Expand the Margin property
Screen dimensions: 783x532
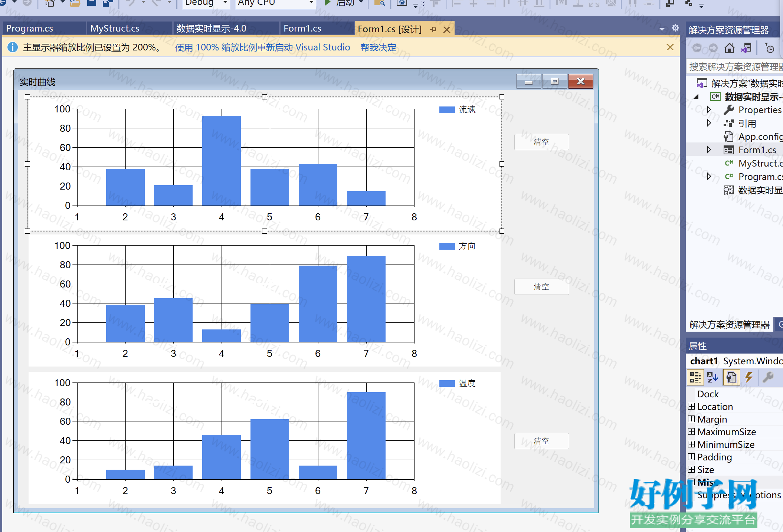tap(691, 419)
